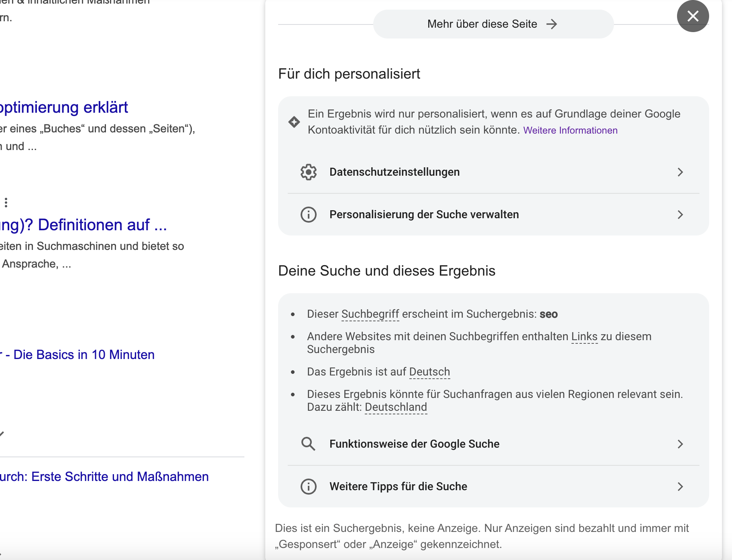The width and height of the screenshot is (732, 560).
Task: Click the info icon beside Personalisierung der Suche verwalten
Action: click(x=308, y=215)
